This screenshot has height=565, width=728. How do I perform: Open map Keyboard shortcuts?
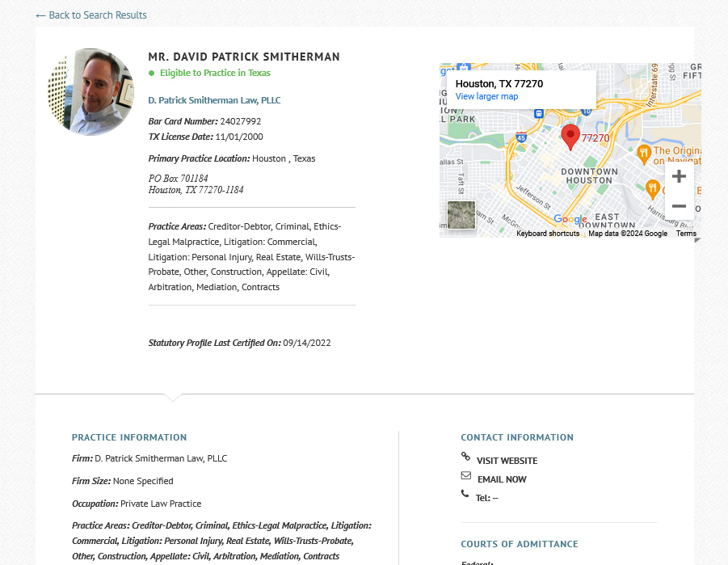pos(548,234)
